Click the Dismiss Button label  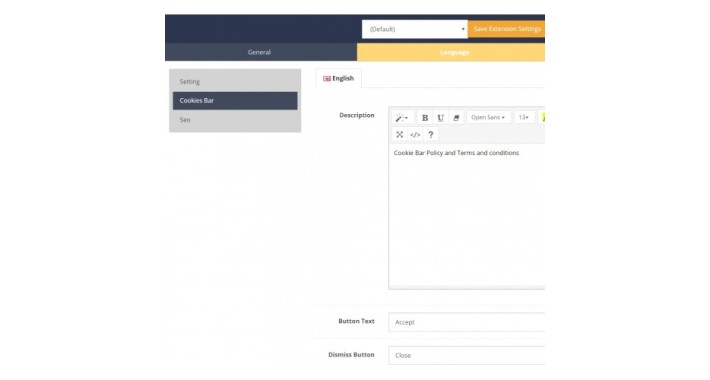[x=351, y=355]
